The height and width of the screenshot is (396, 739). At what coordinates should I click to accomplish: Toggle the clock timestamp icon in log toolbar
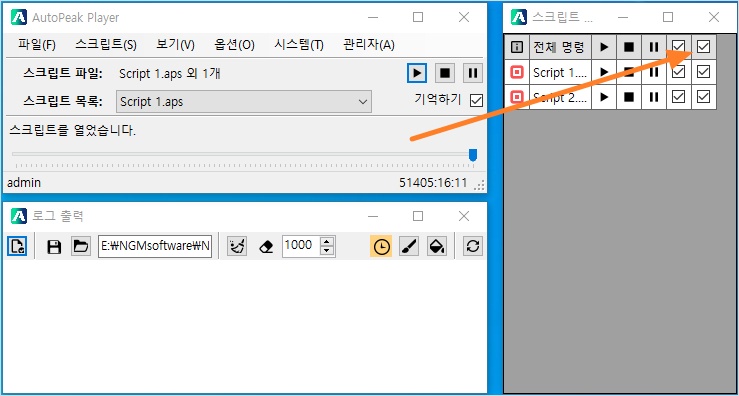coord(381,246)
